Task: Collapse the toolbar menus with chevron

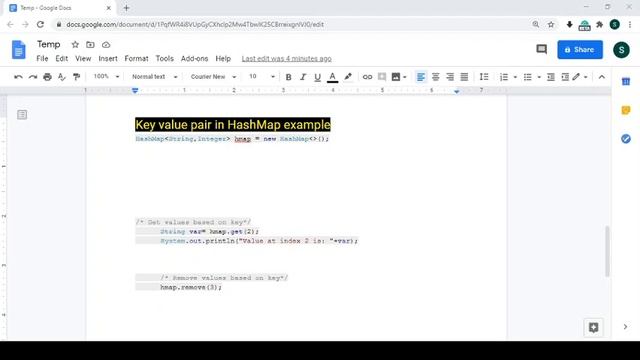Action: point(602,77)
